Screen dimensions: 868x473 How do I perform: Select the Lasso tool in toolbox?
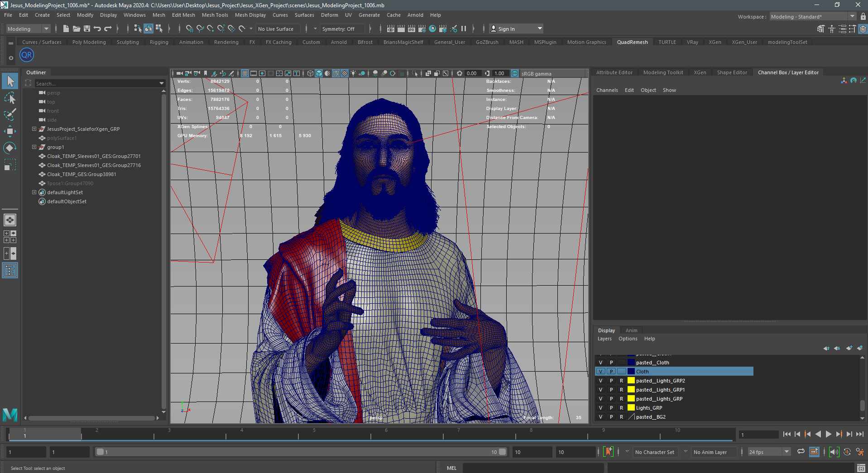click(x=10, y=98)
